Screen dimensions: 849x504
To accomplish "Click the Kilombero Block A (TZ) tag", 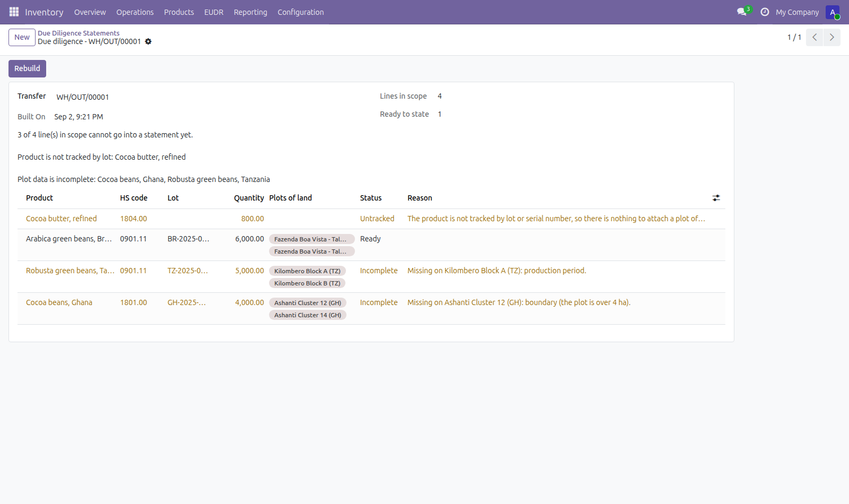I will point(307,271).
